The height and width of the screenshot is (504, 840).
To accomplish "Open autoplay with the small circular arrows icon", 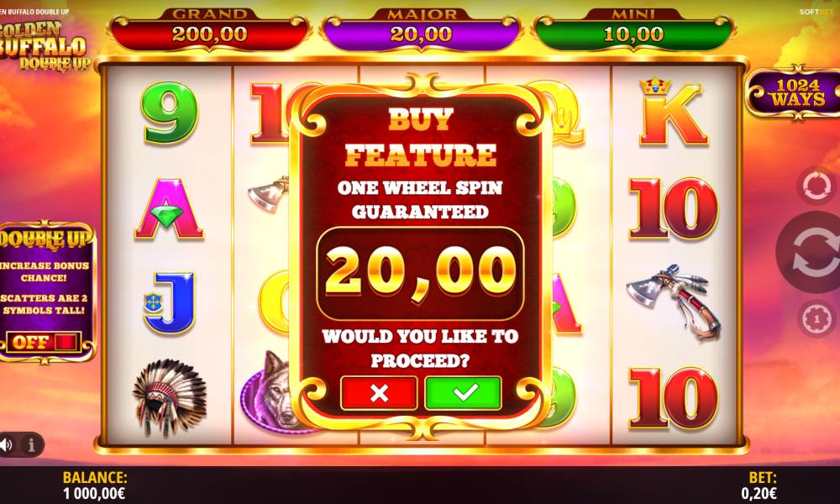I will 817,186.
